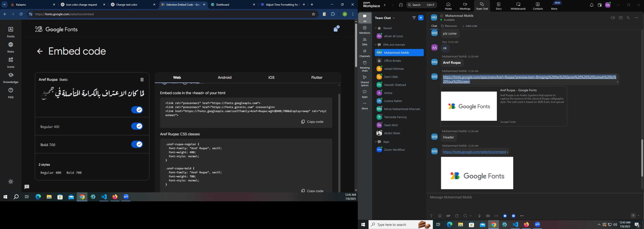The image size is (644, 229).
Task: Click Add a tab in Zoom chat
Action: 470,26
